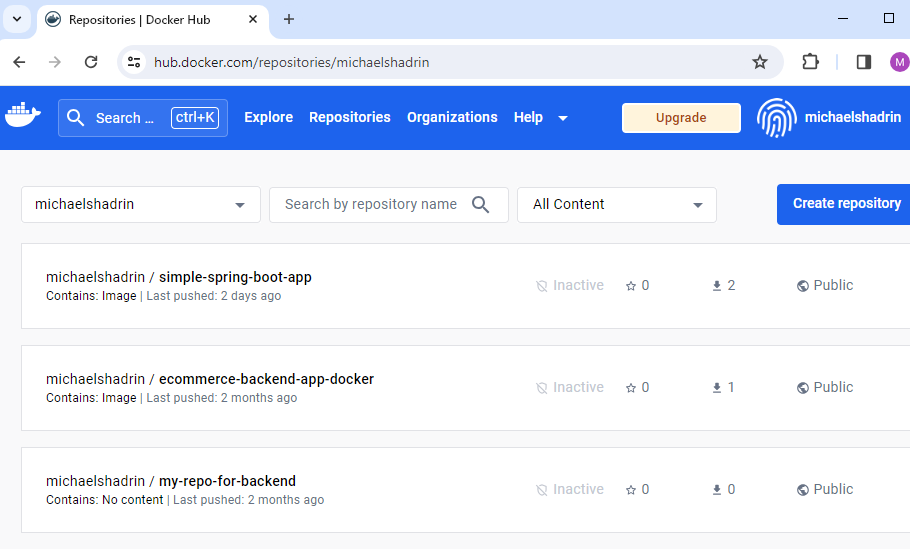Click the Chrome profile avatar M

pyautogui.click(x=900, y=62)
